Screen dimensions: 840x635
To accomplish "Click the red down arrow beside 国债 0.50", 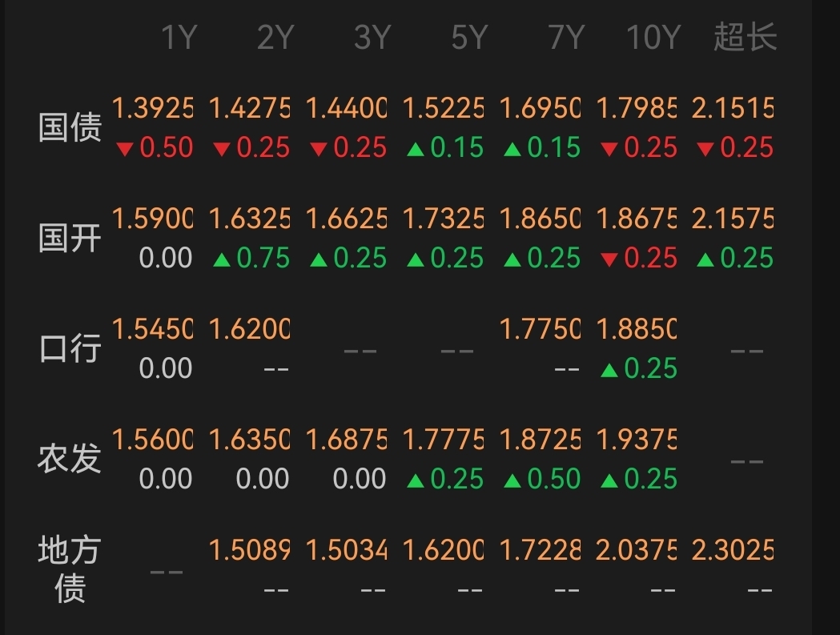I will [x=124, y=148].
